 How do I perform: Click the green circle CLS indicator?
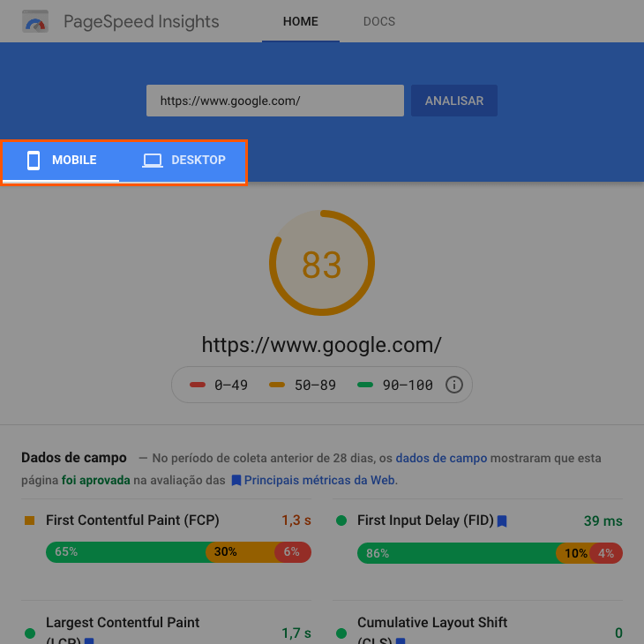point(341,633)
